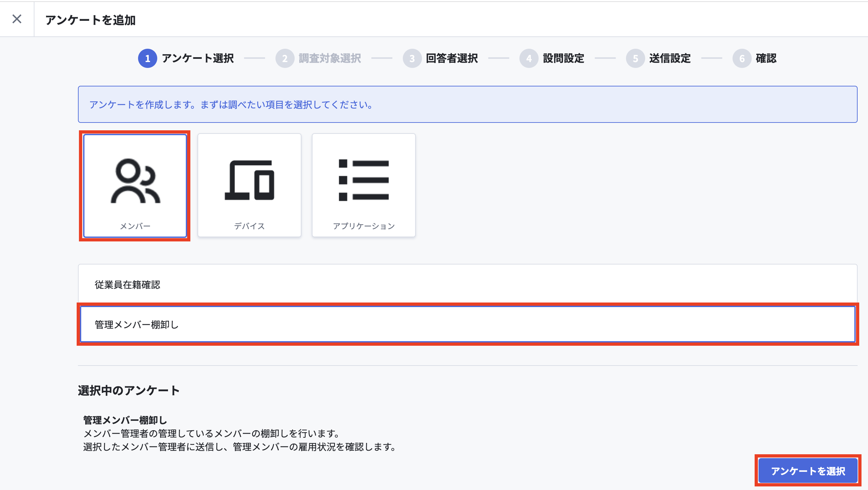
Task: Go to step 4 設問設定
Action: 552,58
